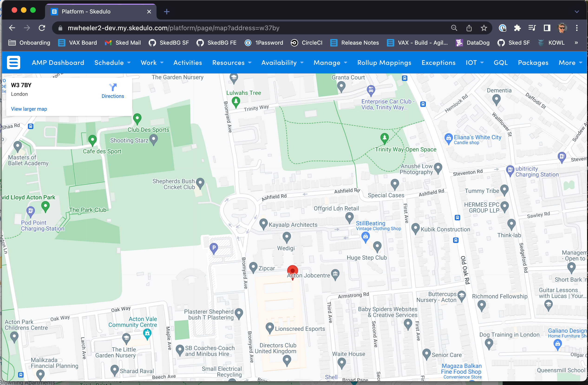Image resolution: width=588 pixels, height=385 pixels.
Task: Open a new browser tab
Action: (x=167, y=12)
